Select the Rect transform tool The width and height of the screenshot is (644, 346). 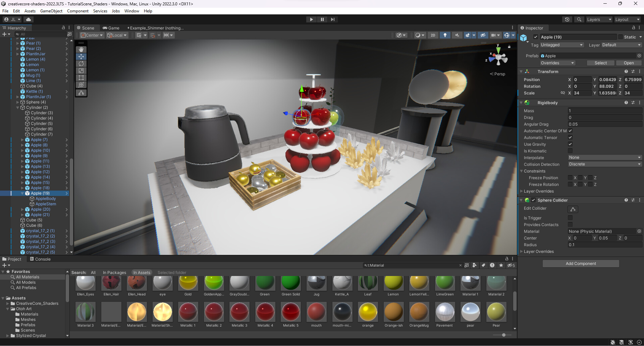(x=81, y=78)
